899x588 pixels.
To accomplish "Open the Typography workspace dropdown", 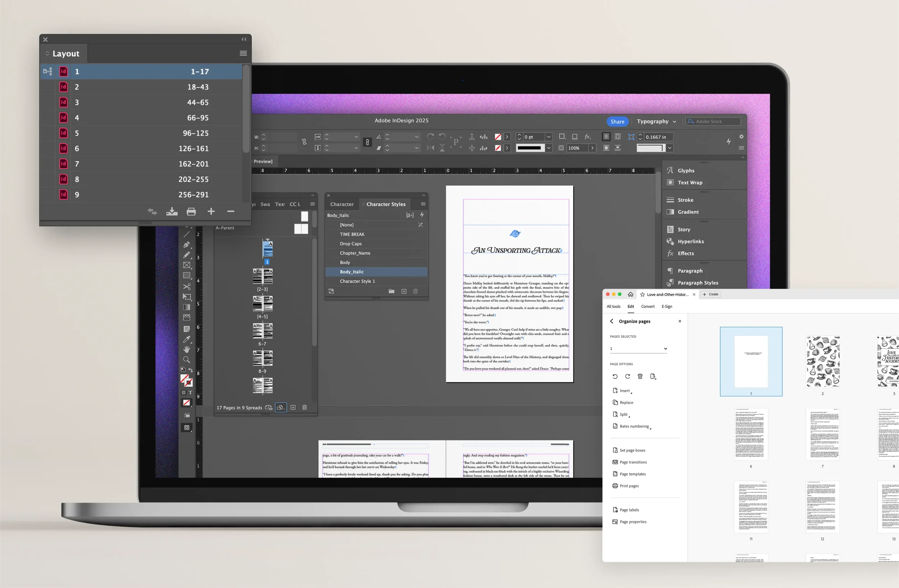I will (x=657, y=121).
